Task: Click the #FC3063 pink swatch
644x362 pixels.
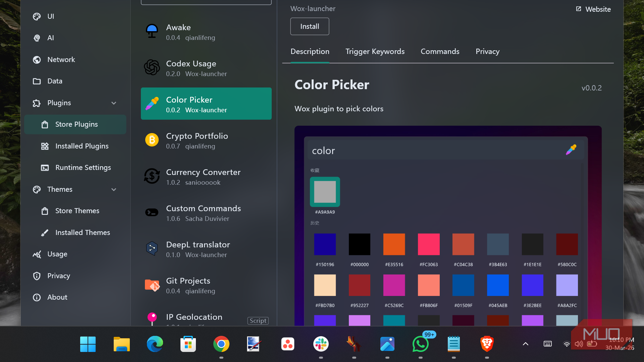Action: click(429, 244)
